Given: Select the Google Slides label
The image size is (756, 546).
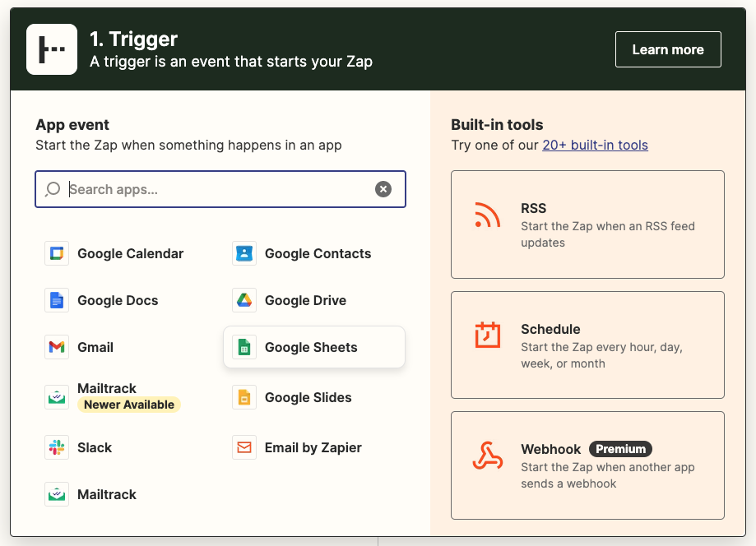Looking at the screenshot, I should pos(308,397).
